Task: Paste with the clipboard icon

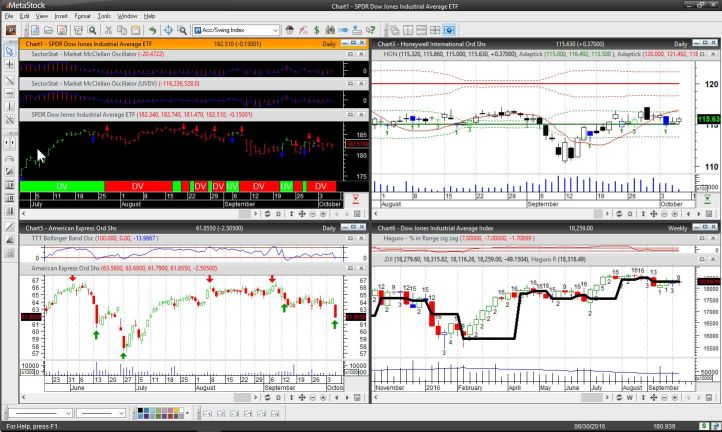Action: (x=136, y=30)
